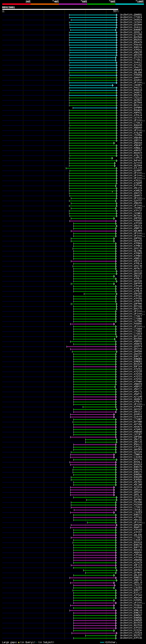Select the UniRef100_A7QLR5 label
The width and height of the screenshot is (146, 644).
pyautogui.click(x=131, y=133)
